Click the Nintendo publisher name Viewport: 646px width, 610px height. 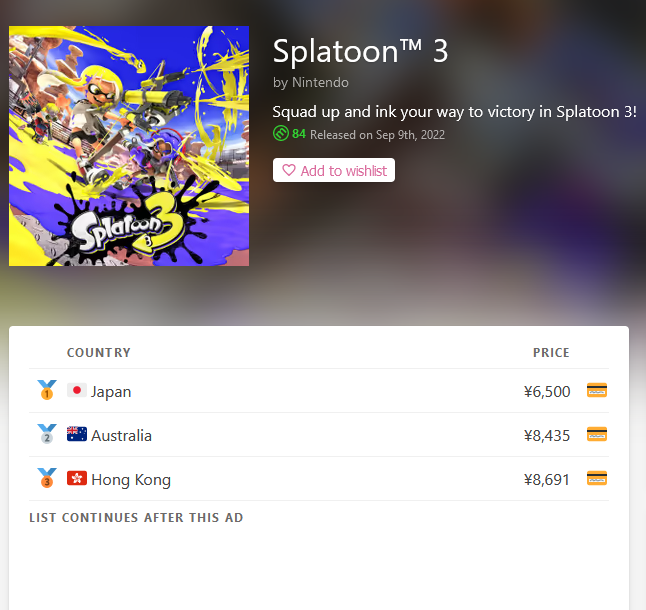point(320,82)
